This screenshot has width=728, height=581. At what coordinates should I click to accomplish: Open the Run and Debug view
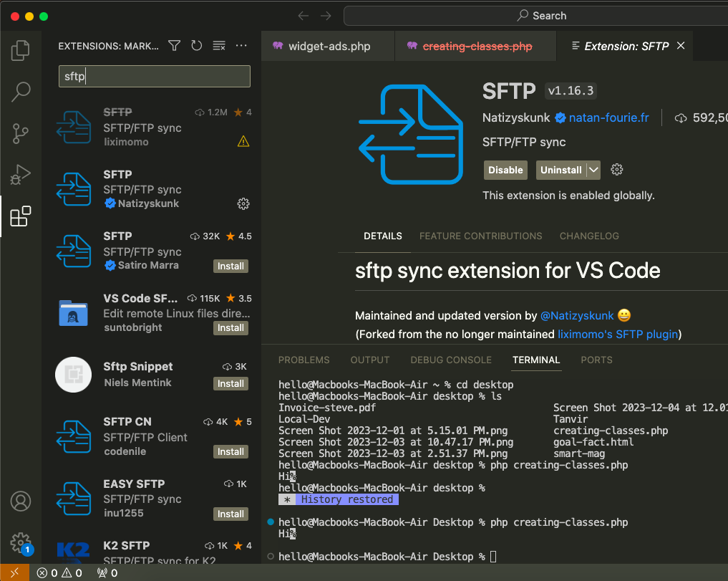[21, 175]
